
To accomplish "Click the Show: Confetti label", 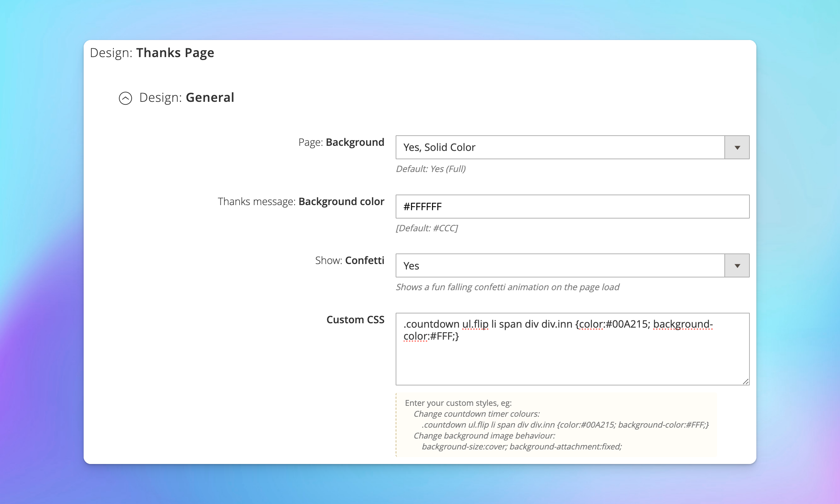I will pyautogui.click(x=349, y=260).
